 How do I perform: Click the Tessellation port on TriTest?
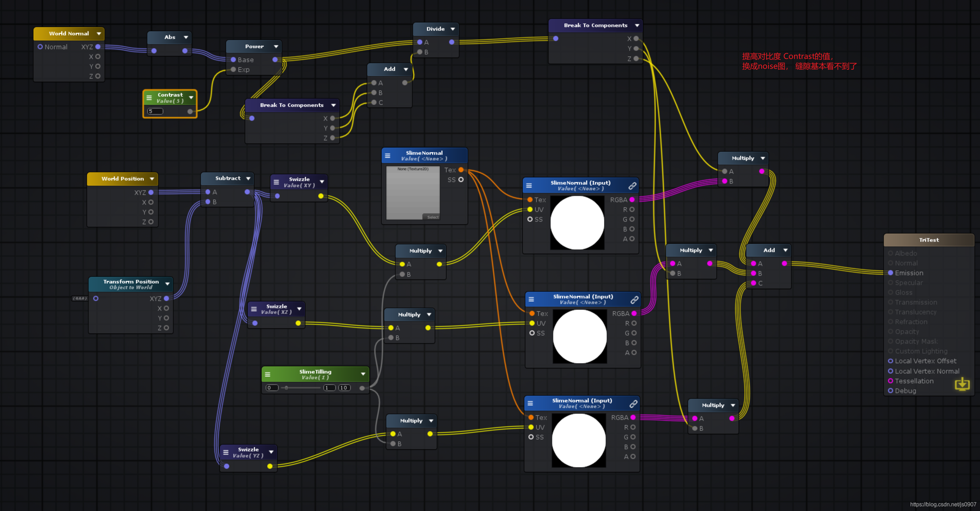click(890, 381)
